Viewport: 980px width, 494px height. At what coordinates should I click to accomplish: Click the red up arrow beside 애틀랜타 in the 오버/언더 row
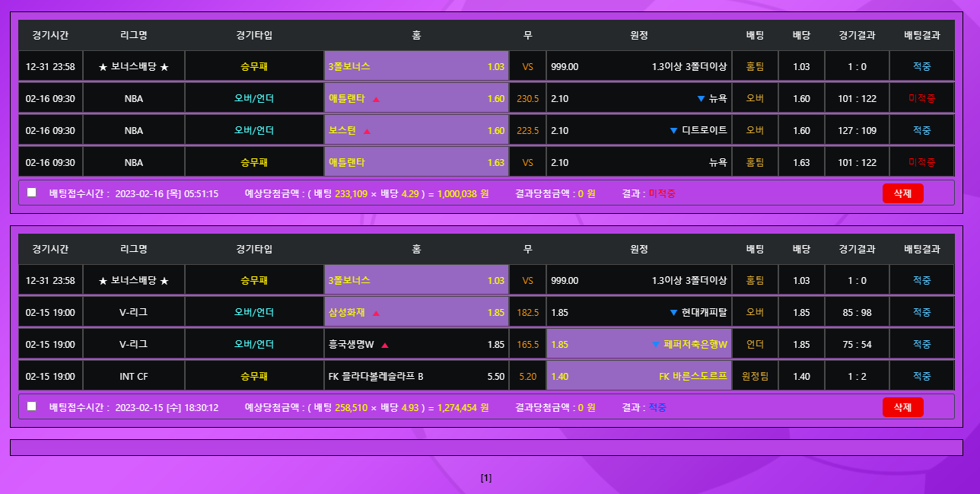tap(376, 99)
